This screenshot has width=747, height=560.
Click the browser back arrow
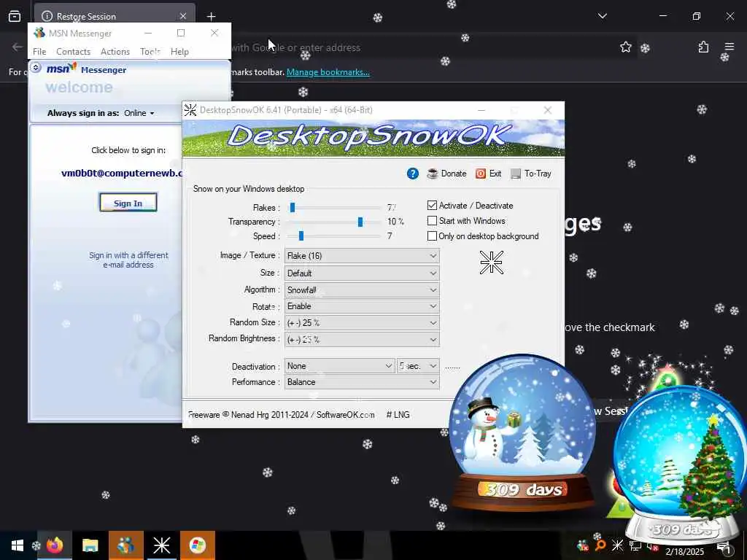tap(18, 47)
